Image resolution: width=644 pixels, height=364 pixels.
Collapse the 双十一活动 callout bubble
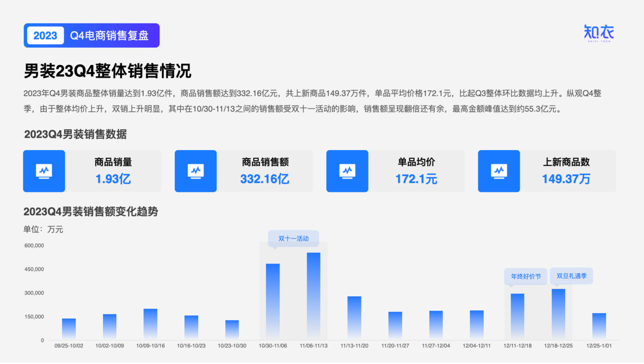tap(293, 239)
